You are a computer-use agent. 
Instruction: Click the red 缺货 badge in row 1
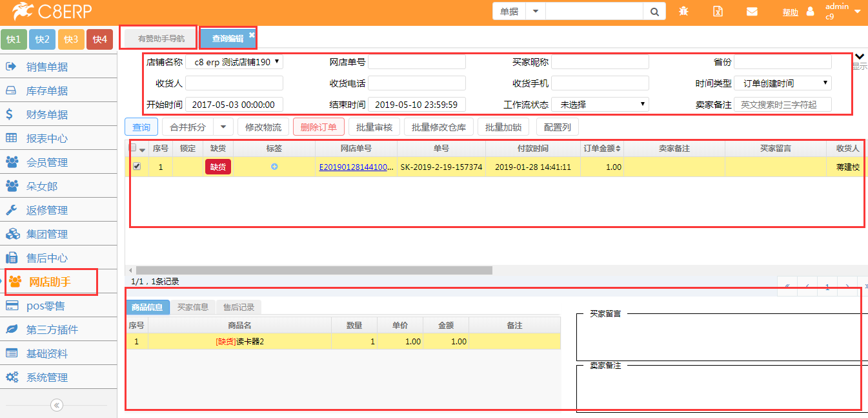click(x=218, y=167)
